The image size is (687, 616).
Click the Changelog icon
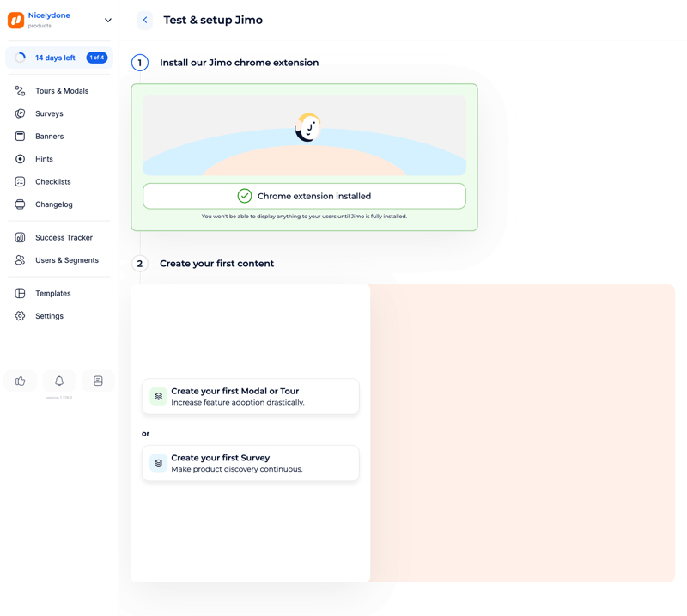click(19, 204)
